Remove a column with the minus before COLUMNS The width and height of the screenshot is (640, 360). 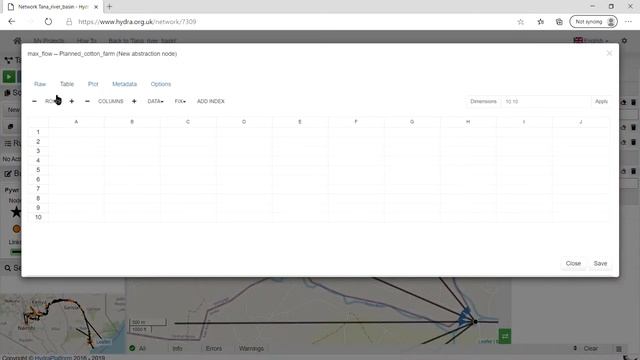87,101
